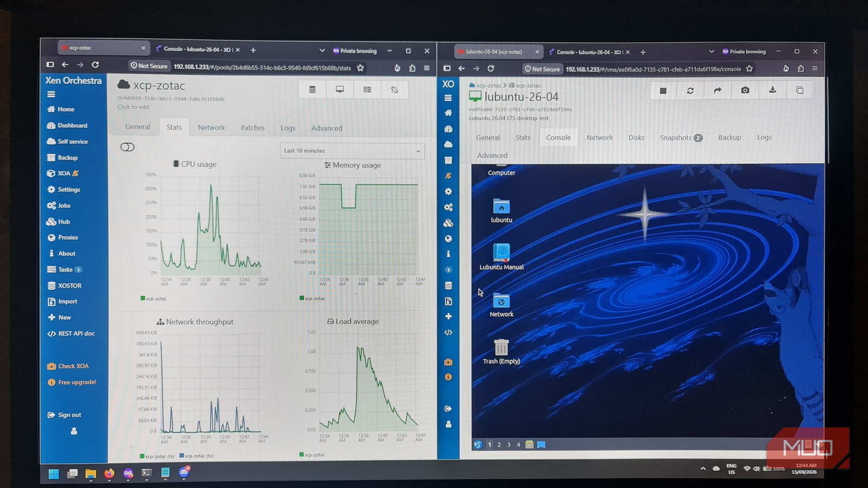Select the pool Advanced tab
Image resolution: width=868 pixels, height=488 pixels.
tap(327, 128)
